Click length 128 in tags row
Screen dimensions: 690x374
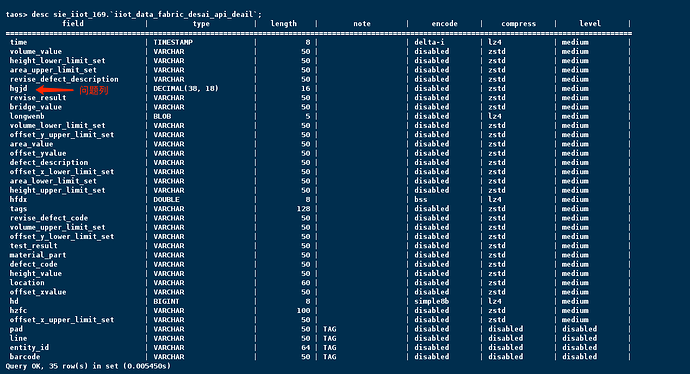pyautogui.click(x=304, y=209)
